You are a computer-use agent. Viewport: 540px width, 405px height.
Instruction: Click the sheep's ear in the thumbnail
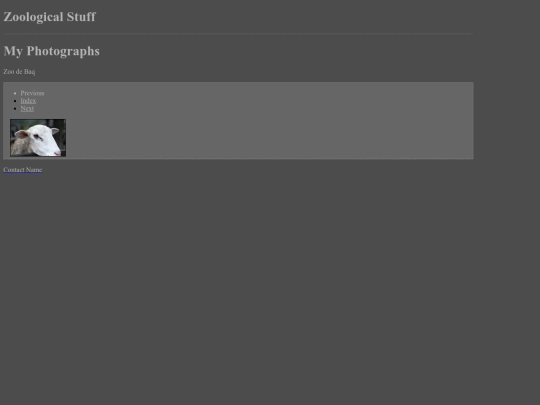coord(22,134)
